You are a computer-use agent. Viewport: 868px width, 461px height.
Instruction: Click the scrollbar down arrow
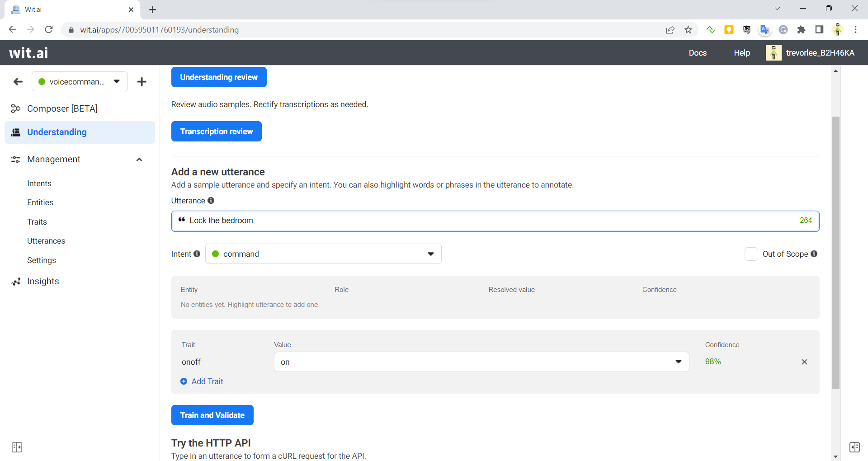pos(836,457)
